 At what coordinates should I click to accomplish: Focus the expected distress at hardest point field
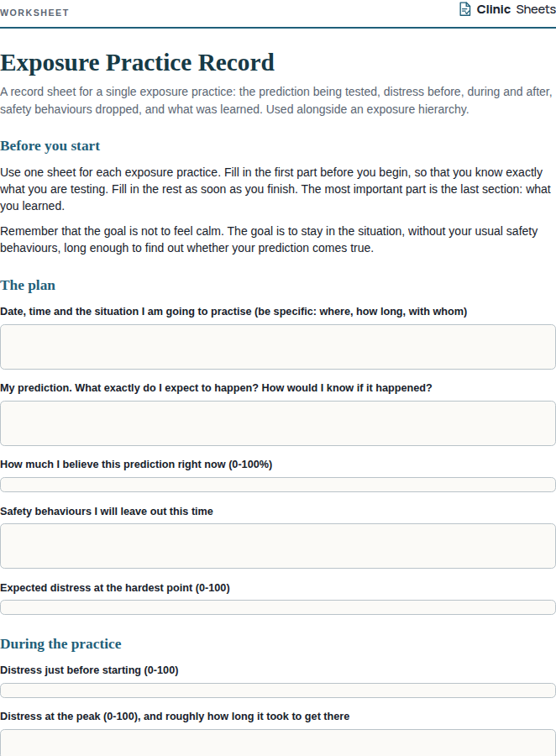pos(278,607)
